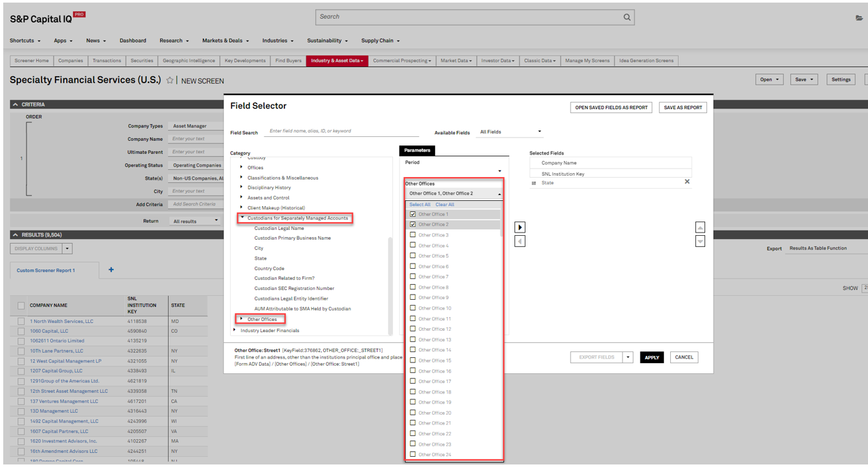Remove the State field with the X icon

[687, 182]
